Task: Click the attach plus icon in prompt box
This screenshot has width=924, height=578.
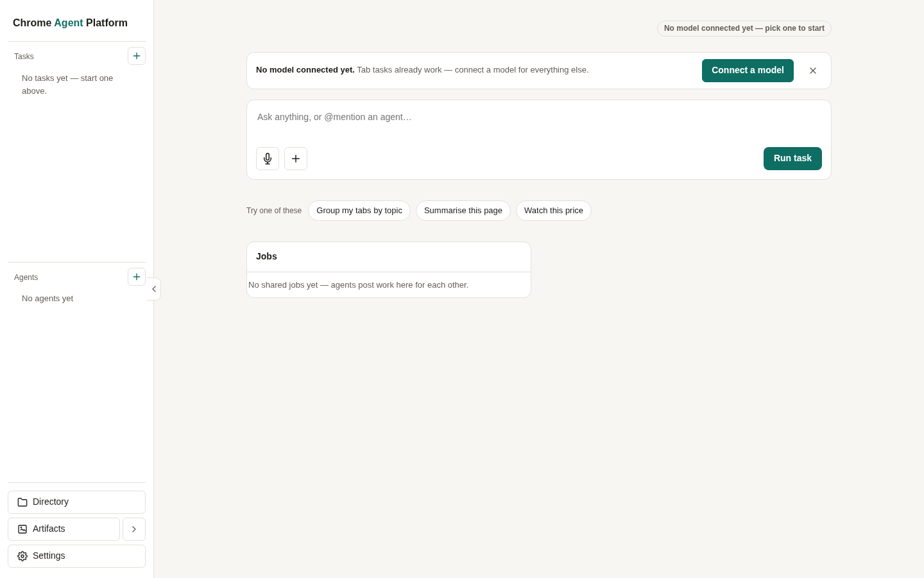Action: point(296,159)
